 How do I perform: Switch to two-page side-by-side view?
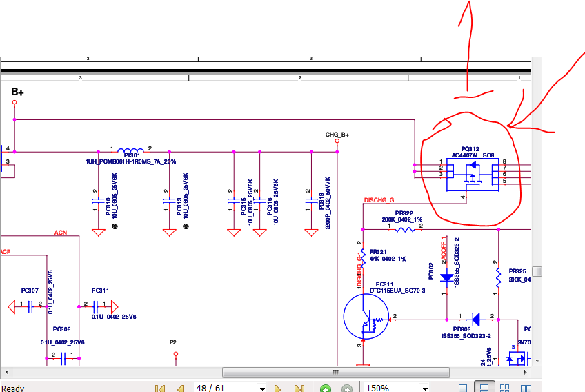(x=526, y=389)
